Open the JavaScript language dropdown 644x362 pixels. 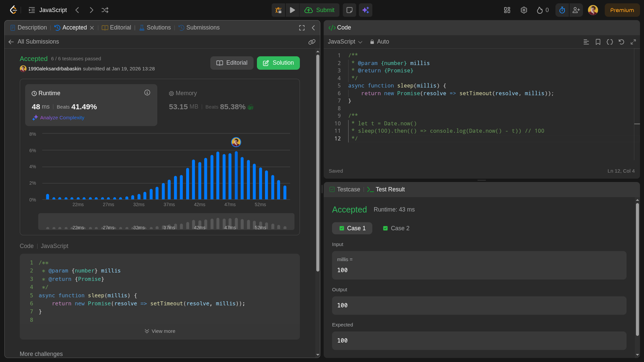tap(345, 42)
